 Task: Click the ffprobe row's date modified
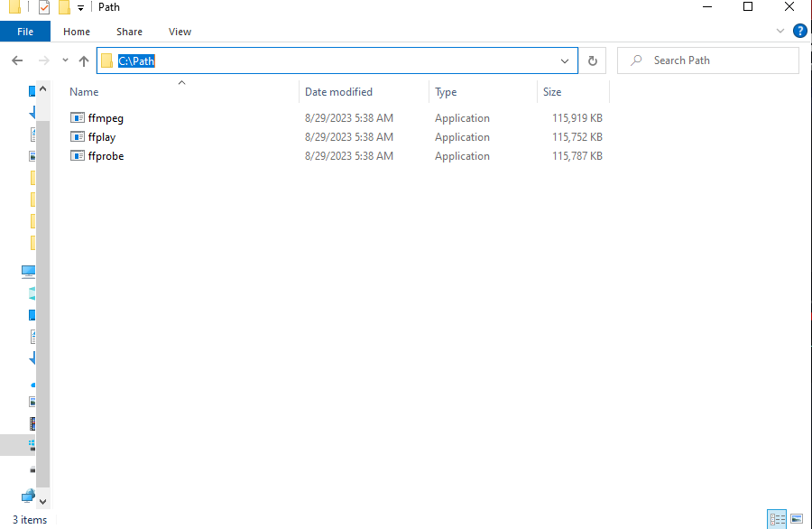[349, 156]
